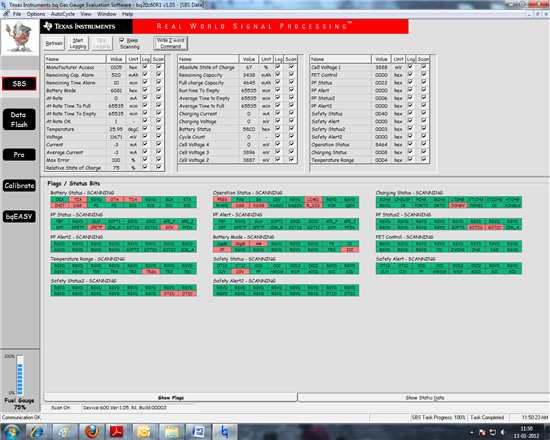Viewport: 550px width, 440px height.
Task: Open the Pro screen from sidebar
Action: coord(19,155)
